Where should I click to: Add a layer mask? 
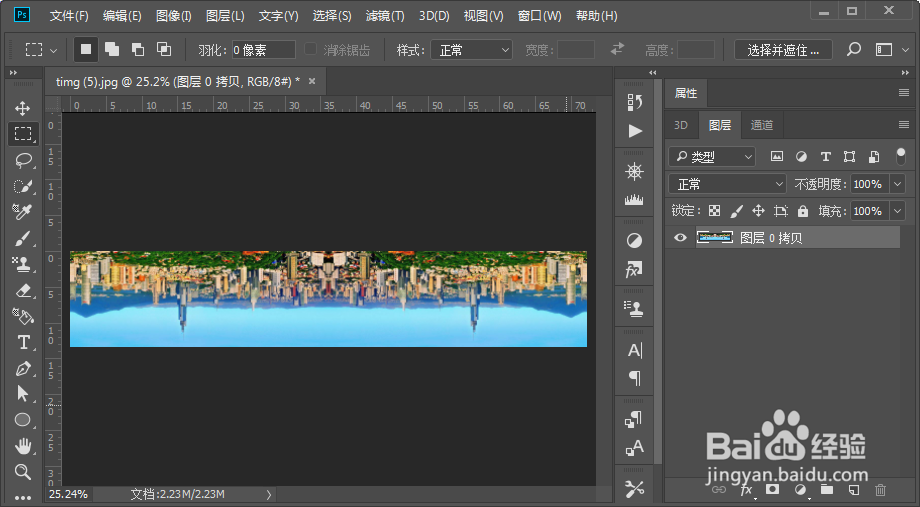point(773,489)
